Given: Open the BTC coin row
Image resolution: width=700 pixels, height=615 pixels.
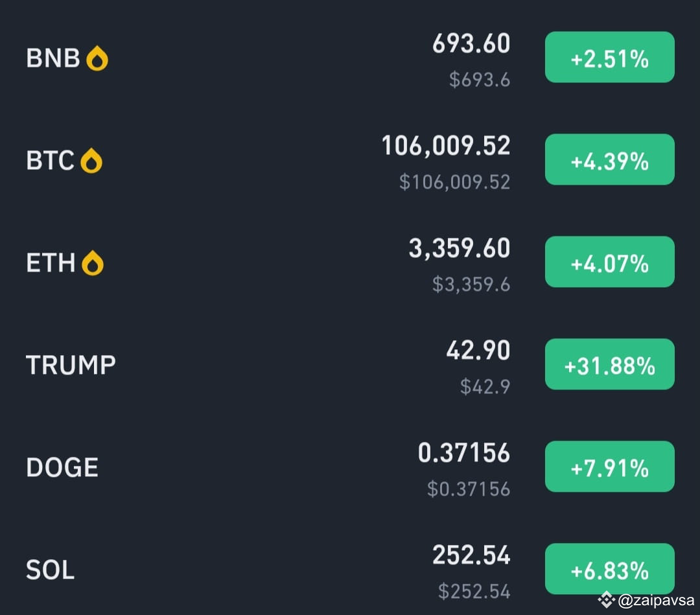Looking at the screenshot, I should pos(350,160).
